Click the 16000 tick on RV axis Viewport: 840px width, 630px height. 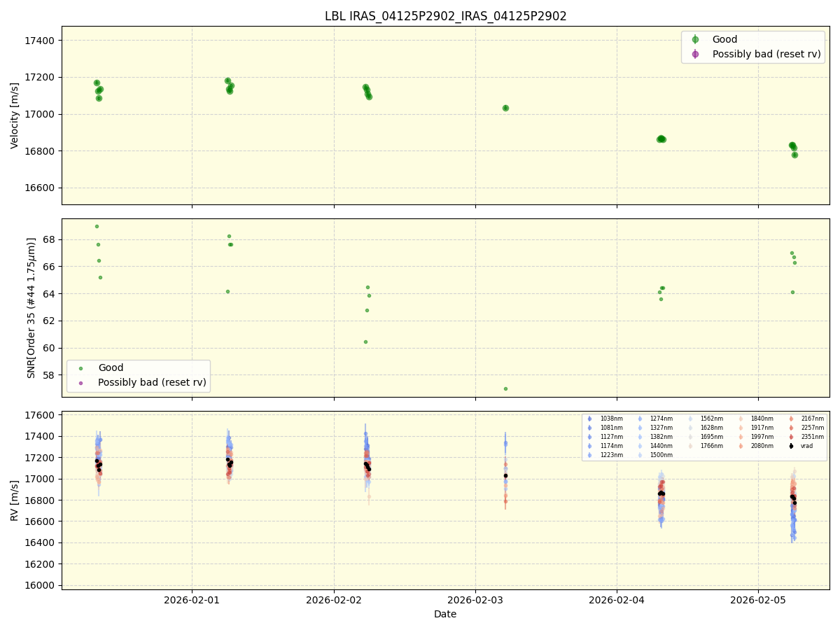tap(41, 585)
